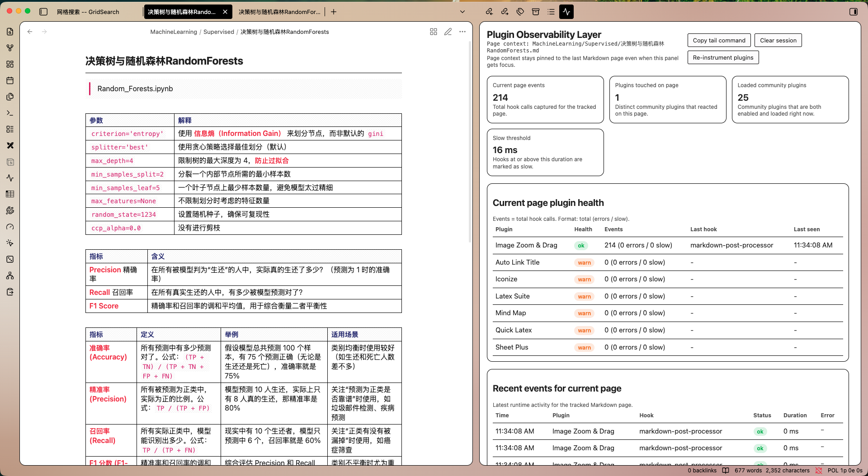Click 677 words in status bar
The height and width of the screenshot is (476, 868).
748,471
